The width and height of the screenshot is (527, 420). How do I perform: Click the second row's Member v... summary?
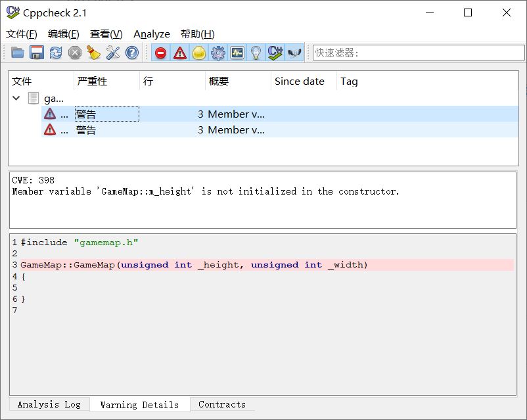(237, 129)
